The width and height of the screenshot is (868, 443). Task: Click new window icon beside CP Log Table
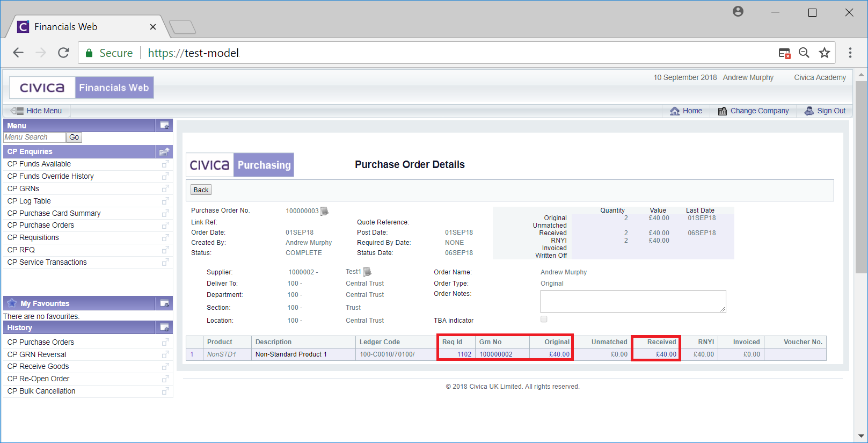point(165,201)
